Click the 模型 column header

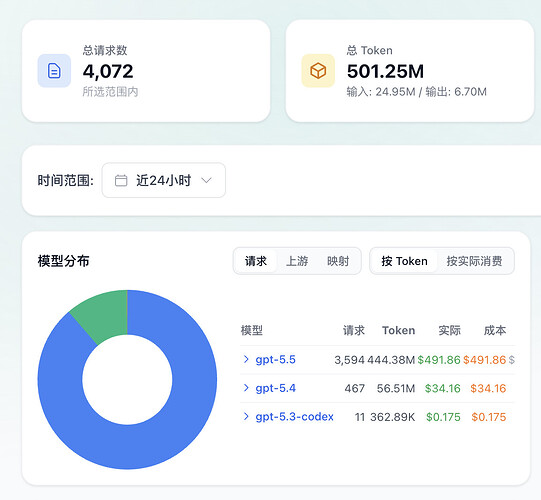click(252, 330)
